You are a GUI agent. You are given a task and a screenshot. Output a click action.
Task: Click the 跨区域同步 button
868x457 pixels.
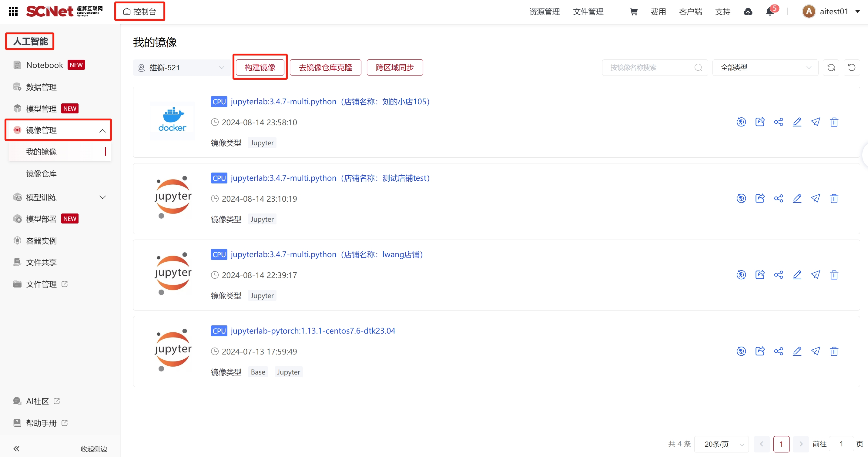coord(394,68)
